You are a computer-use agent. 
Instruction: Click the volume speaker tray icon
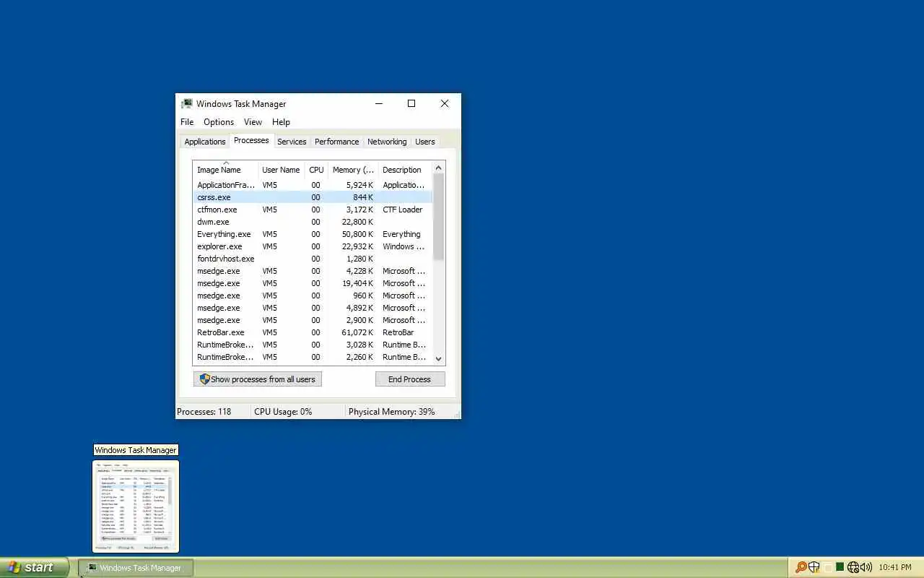coord(866,567)
